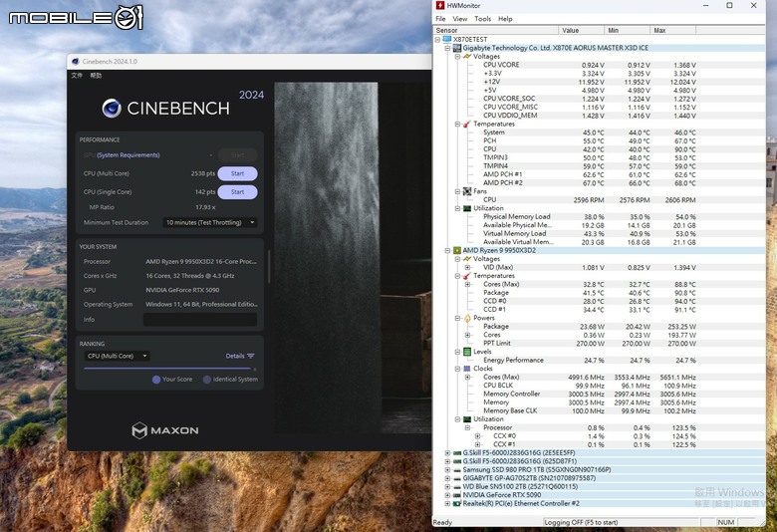This screenshot has width=777, height=532.
Task: Click Logging OFF status bar text
Action: click(x=581, y=522)
